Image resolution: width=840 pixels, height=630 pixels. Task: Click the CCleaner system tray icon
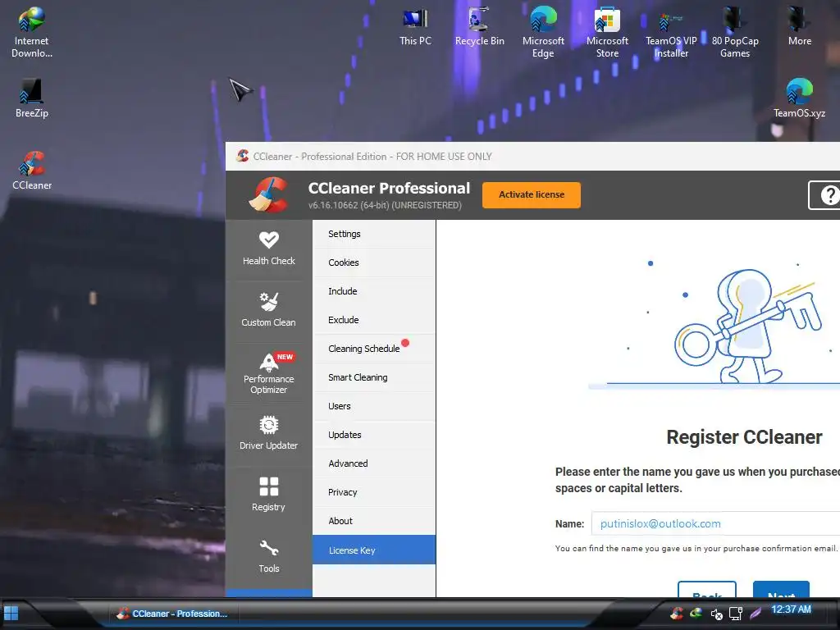tap(677, 613)
